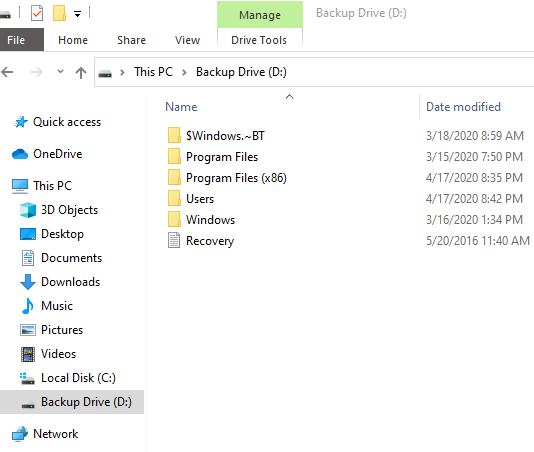The image size is (534, 452).
Task: Click the Forward navigation arrow
Action: pyautogui.click(x=36, y=72)
